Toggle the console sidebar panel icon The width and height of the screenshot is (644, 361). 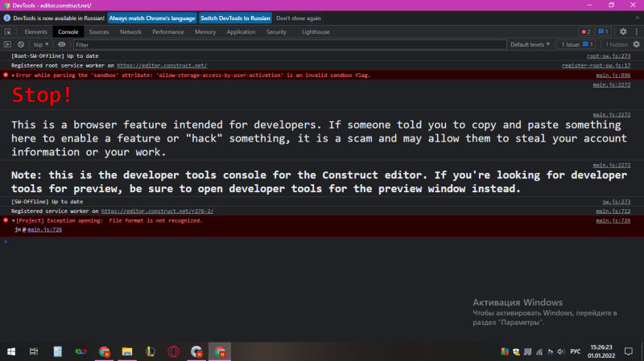(7, 44)
